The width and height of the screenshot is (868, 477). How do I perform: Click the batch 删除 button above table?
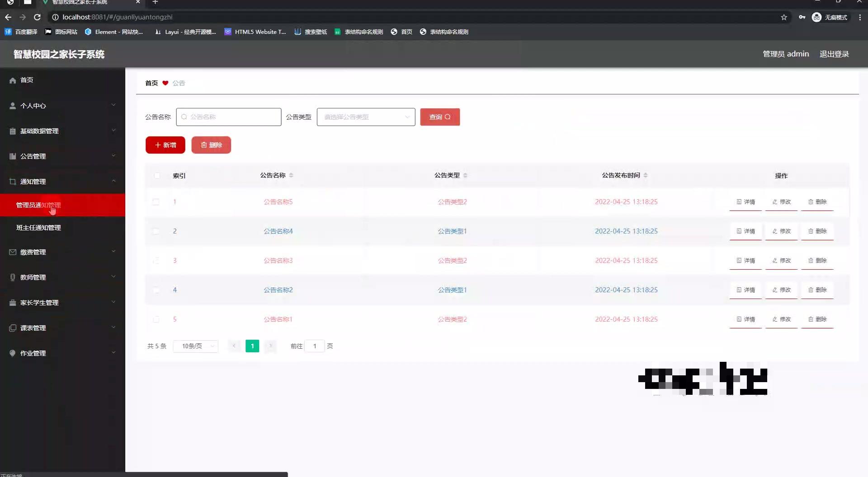coord(211,145)
